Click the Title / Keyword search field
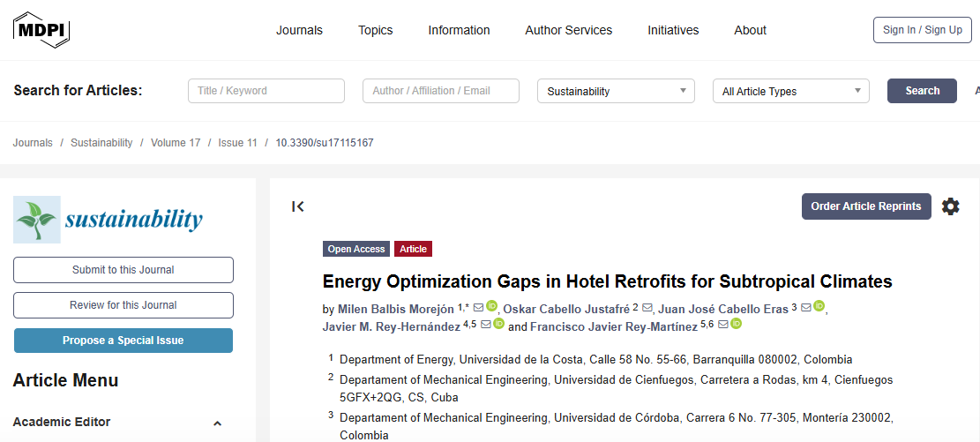The height and width of the screenshot is (442, 980). point(266,91)
